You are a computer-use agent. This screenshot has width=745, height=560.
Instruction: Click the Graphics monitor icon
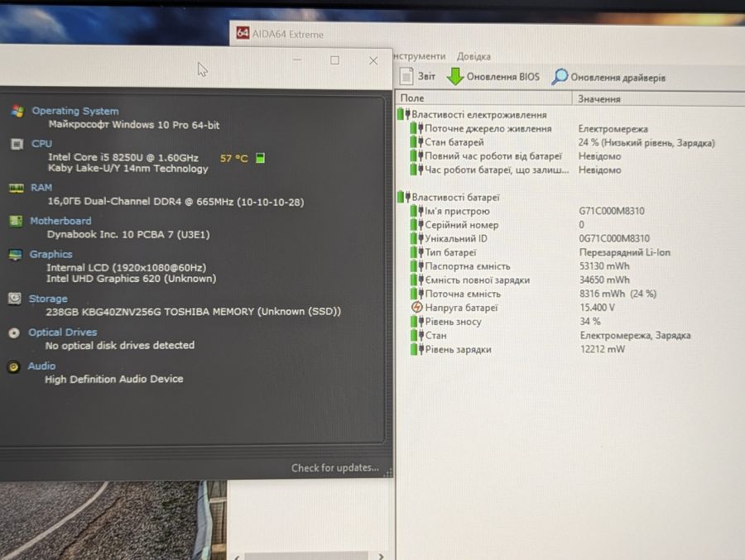click(15, 255)
